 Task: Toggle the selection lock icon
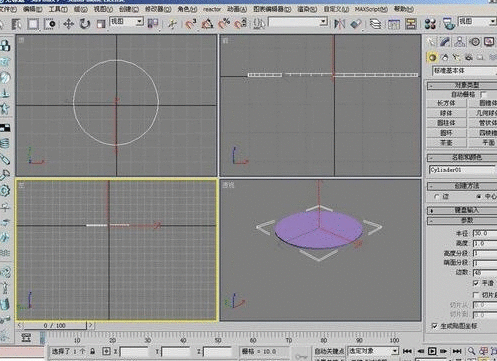click(x=92, y=351)
